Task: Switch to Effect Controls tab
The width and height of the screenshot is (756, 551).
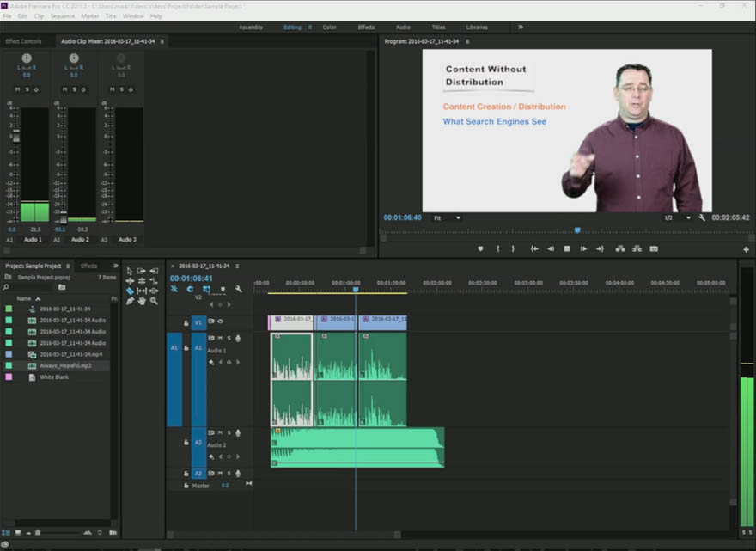Action: click(23, 41)
